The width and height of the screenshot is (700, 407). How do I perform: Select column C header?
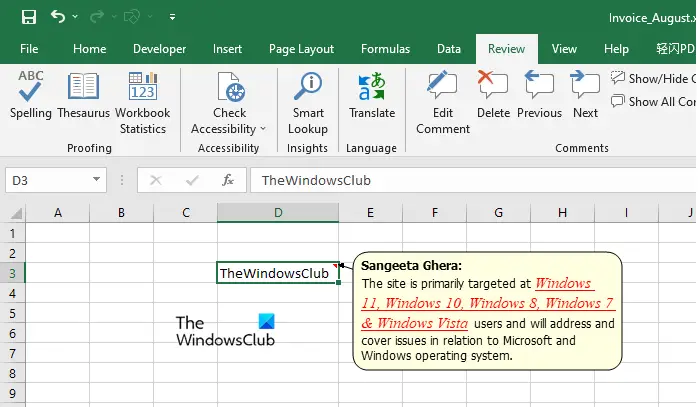(186, 212)
